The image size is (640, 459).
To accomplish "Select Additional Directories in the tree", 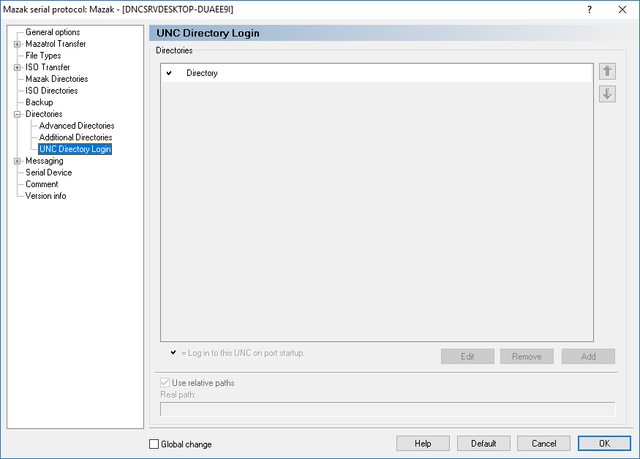I will tap(76, 138).
